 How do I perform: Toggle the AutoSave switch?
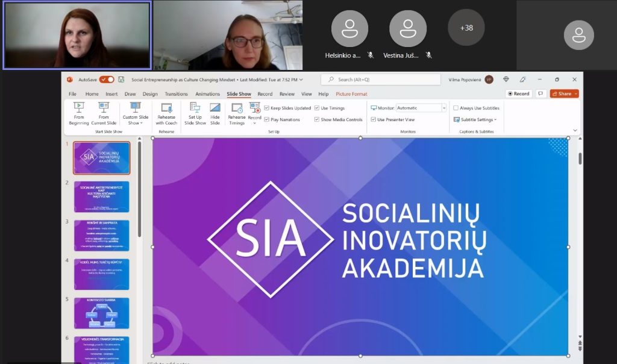[107, 80]
